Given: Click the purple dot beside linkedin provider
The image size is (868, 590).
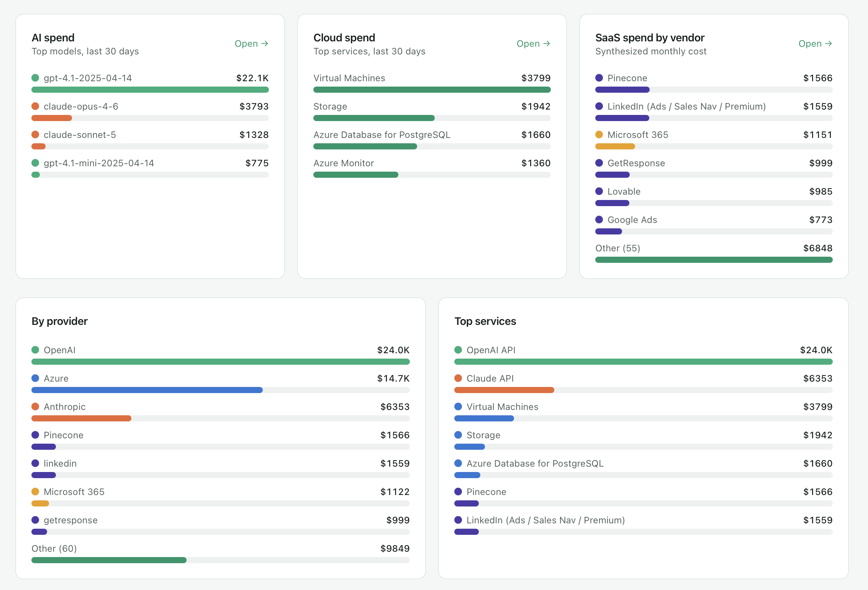Looking at the screenshot, I should coord(35,463).
